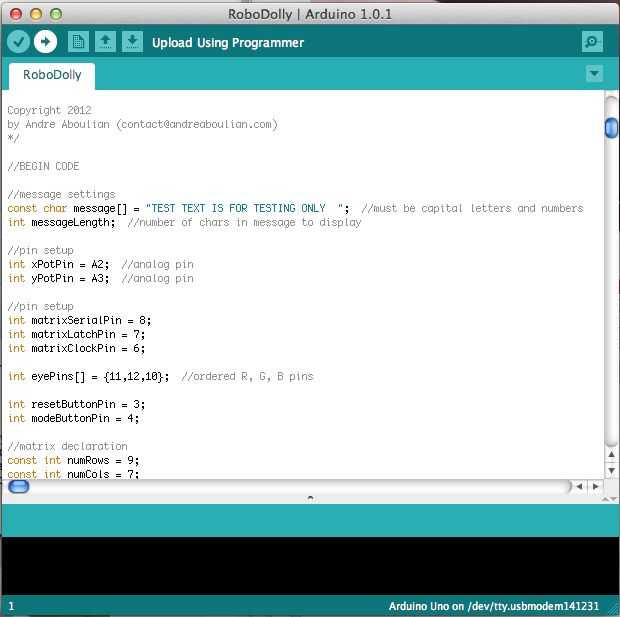Image resolution: width=620 pixels, height=617 pixels.
Task: Create a new sketch with the page icon
Action: [x=78, y=42]
